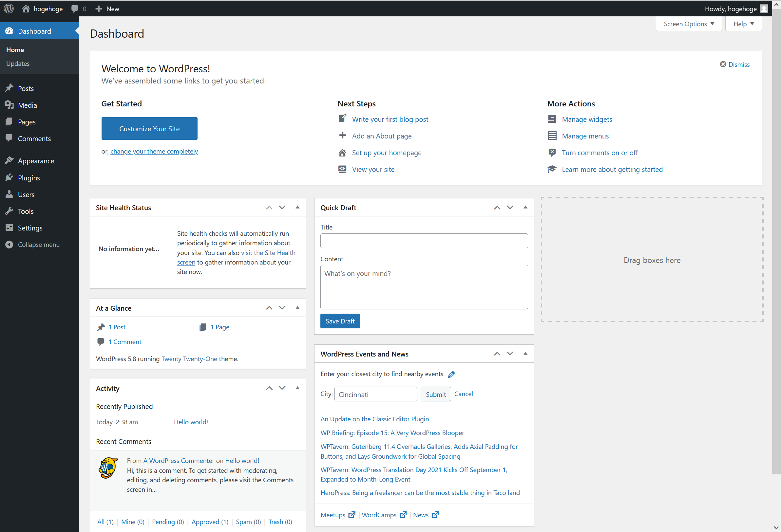Click external link icon beside News
Image resolution: width=781 pixels, height=532 pixels.
pyautogui.click(x=435, y=515)
